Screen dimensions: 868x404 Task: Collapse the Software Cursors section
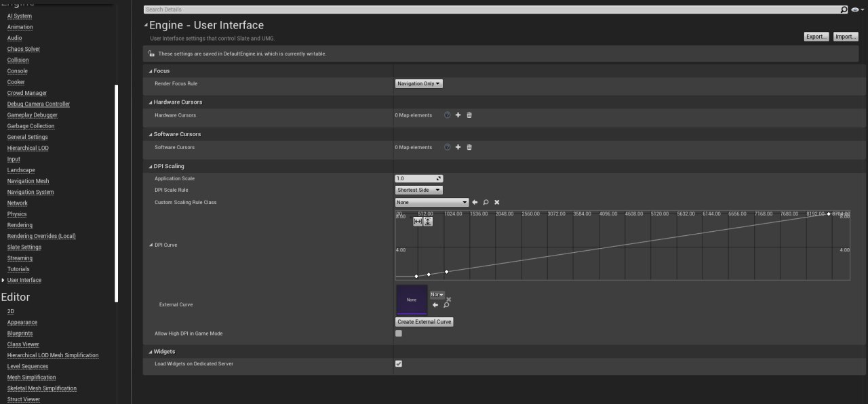tap(151, 134)
